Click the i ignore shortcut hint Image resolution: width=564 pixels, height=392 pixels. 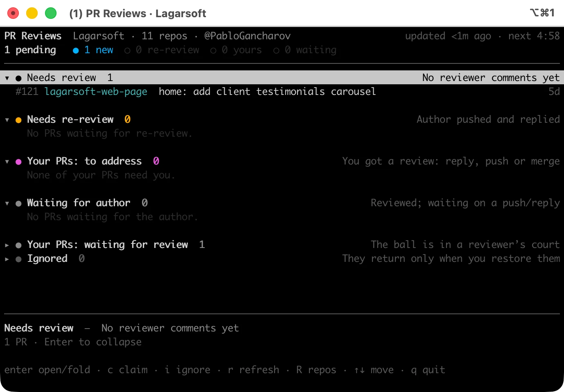click(x=187, y=370)
